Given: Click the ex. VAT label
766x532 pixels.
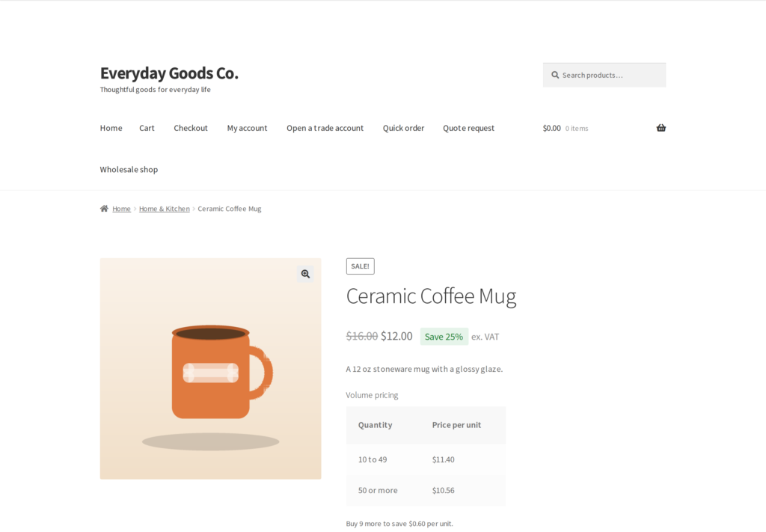Looking at the screenshot, I should (x=485, y=337).
